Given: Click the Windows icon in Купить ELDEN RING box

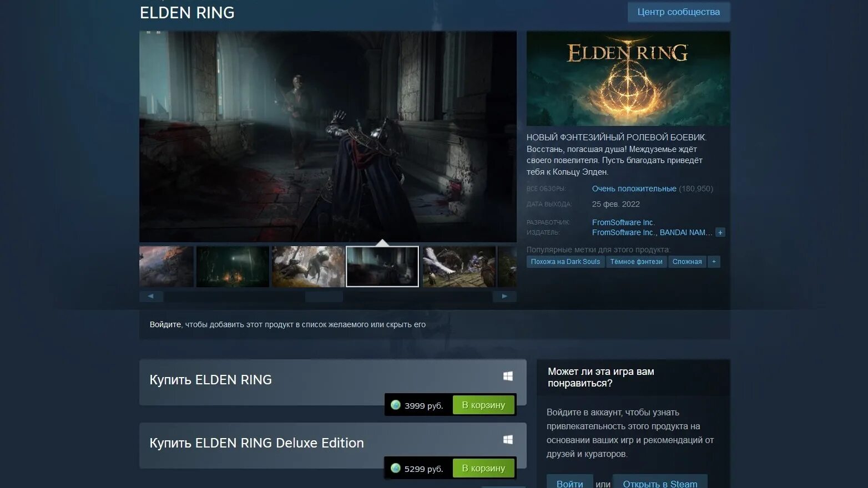Looking at the screenshot, I should click(508, 376).
